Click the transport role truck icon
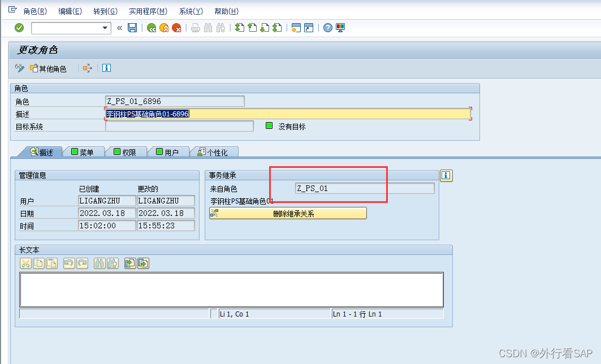The image size is (601, 364). 88,68
